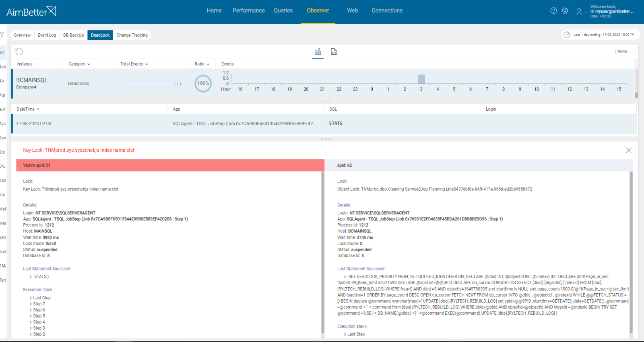Click the Victim spid: 51 header
The width and height of the screenshot is (644, 342).
(170, 165)
